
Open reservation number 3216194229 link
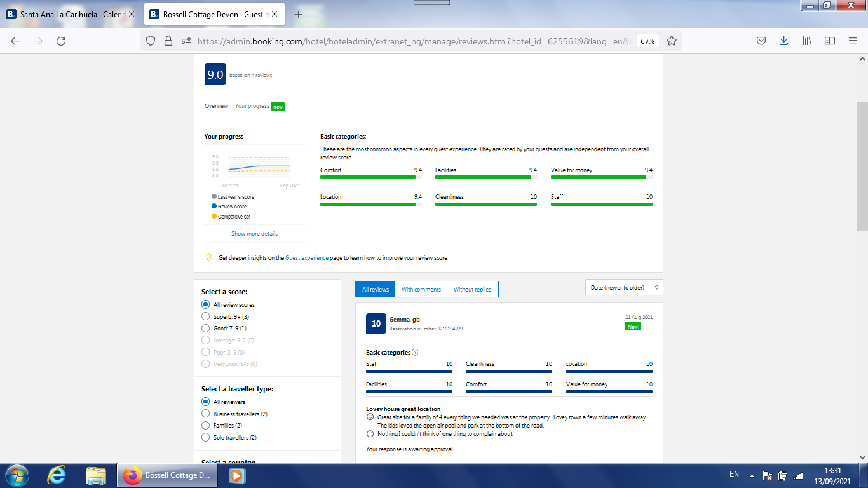(449, 329)
